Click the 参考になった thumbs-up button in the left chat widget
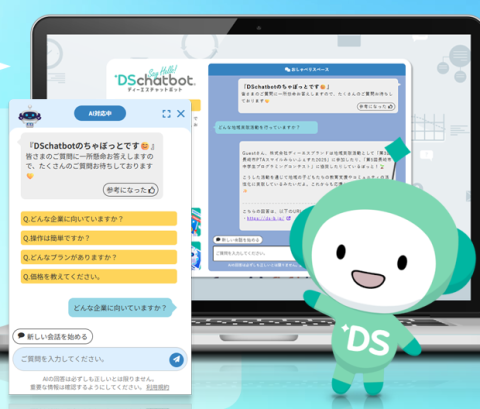 click(x=131, y=190)
